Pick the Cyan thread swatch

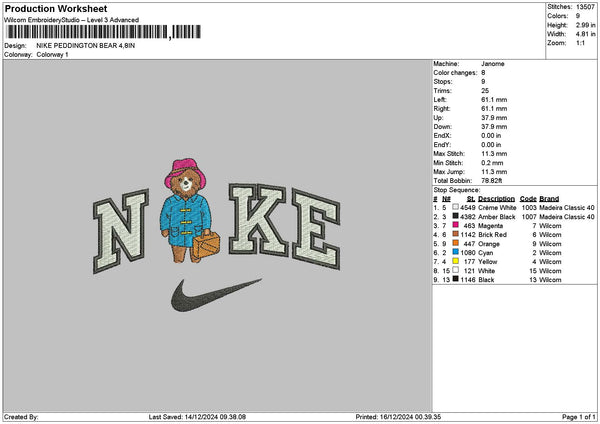click(455, 252)
